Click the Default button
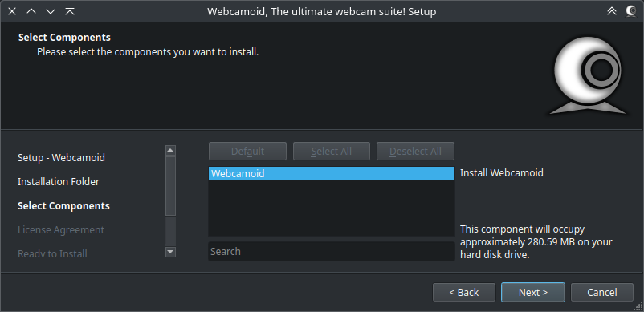Viewport: 644px width, 312px height. tap(247, 152)
